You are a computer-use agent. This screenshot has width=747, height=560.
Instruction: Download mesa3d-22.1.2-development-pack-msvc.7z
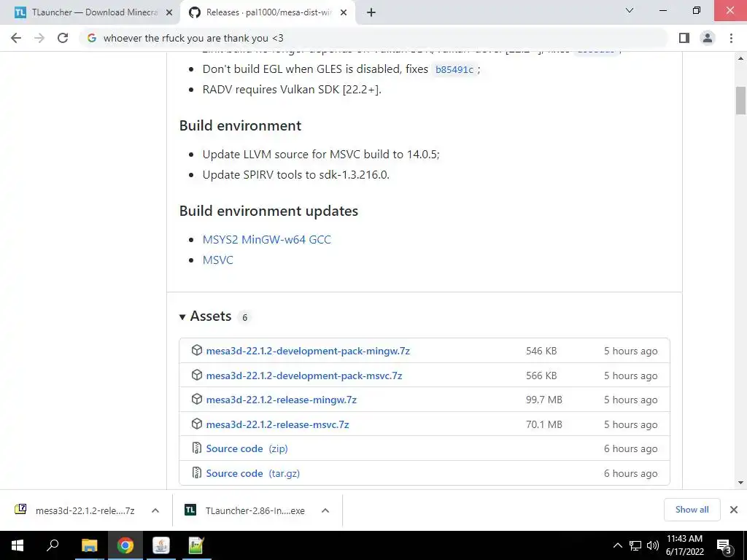(304, 376)
